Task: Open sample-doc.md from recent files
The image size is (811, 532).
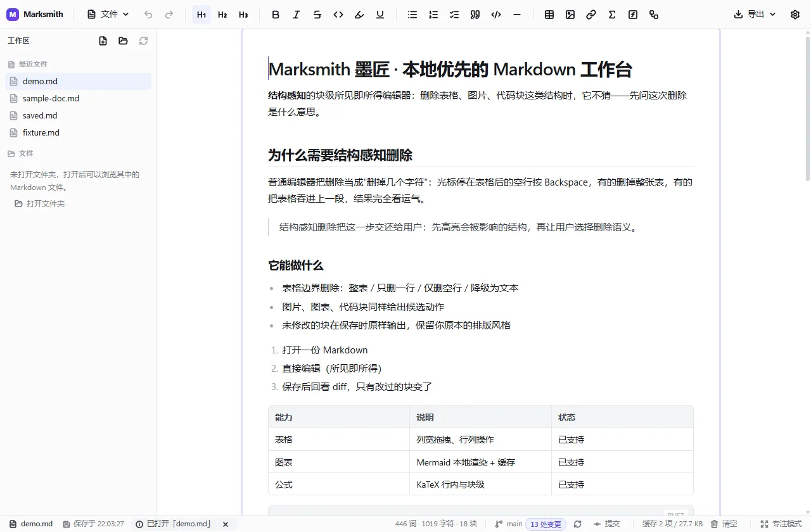Action: [x=79, y=98]
